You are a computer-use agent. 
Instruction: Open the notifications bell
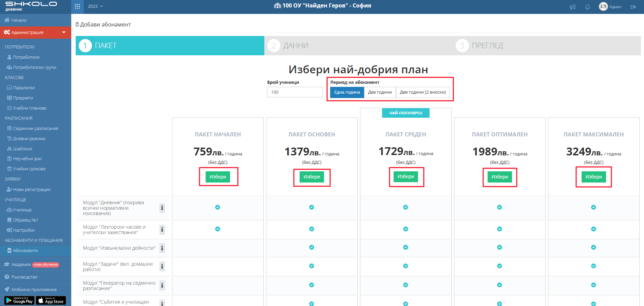[587, 7]
